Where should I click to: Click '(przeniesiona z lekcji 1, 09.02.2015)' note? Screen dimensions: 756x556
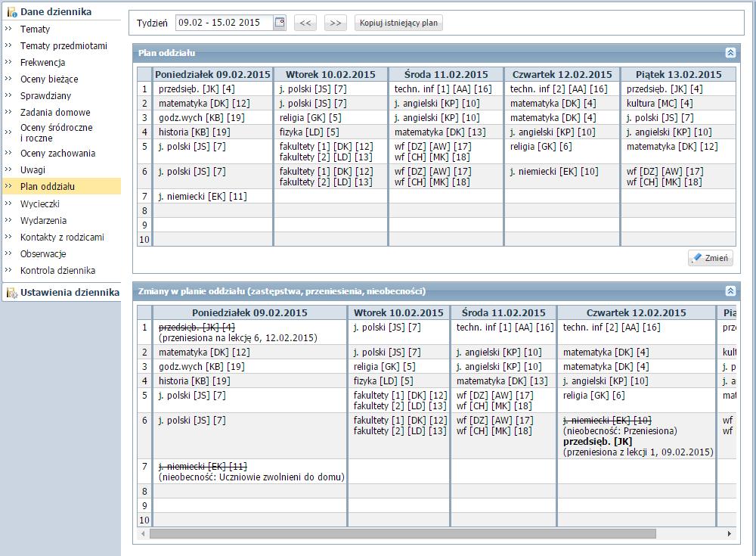[638, 452]
